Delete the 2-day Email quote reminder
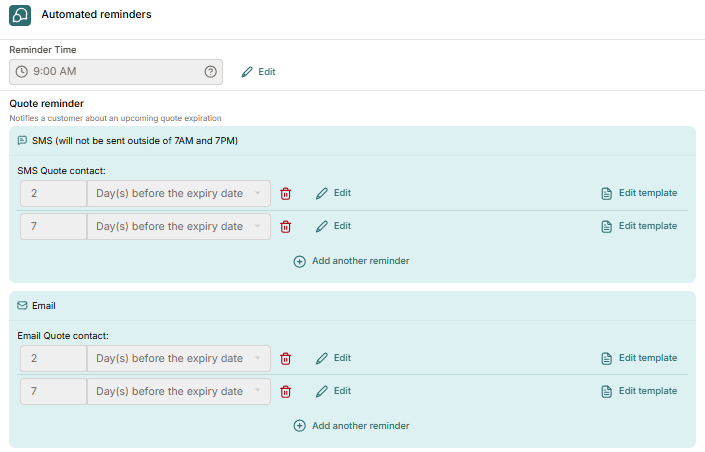705x452 pixels. coord(286,359)
